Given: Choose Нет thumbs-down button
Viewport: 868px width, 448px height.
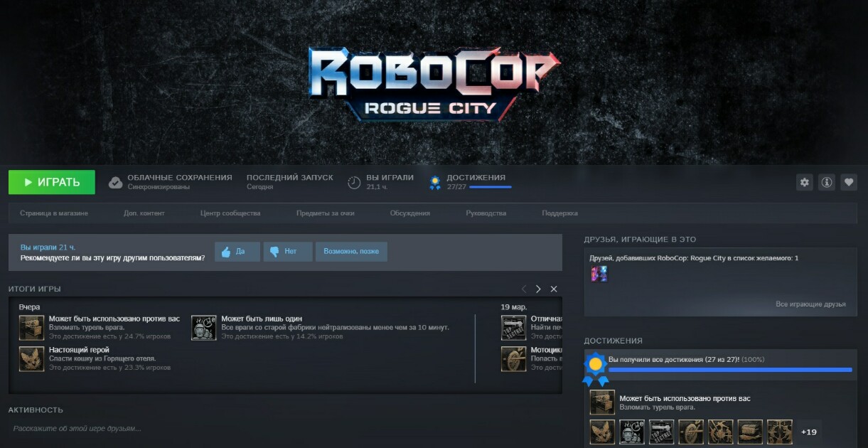Looking at the screenshot, I should coord(288,252).
